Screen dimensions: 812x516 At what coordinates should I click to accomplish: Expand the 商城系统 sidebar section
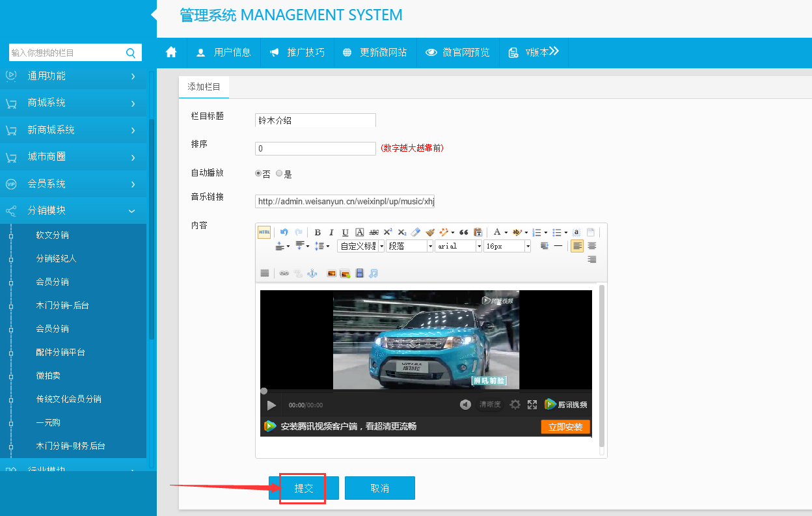pyautogui.click(x=74, y=103)
